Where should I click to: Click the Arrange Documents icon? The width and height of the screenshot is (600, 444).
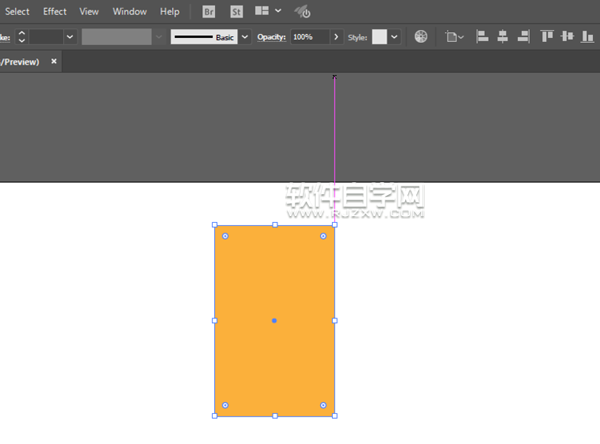(x=262, y=12)
